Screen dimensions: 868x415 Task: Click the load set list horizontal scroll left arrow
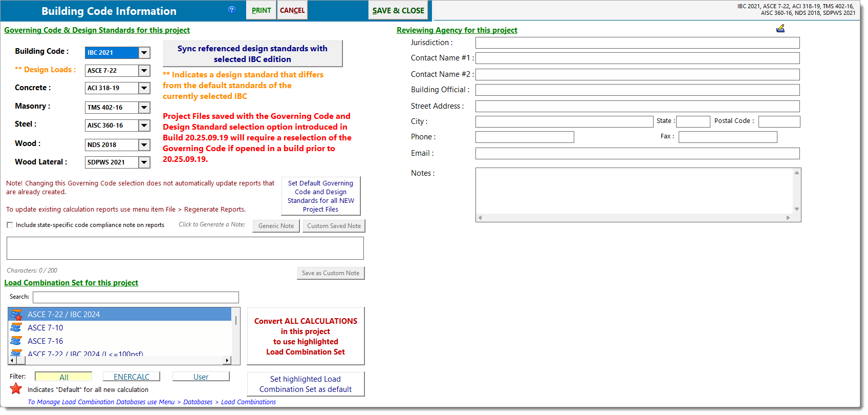pos(12,360)
